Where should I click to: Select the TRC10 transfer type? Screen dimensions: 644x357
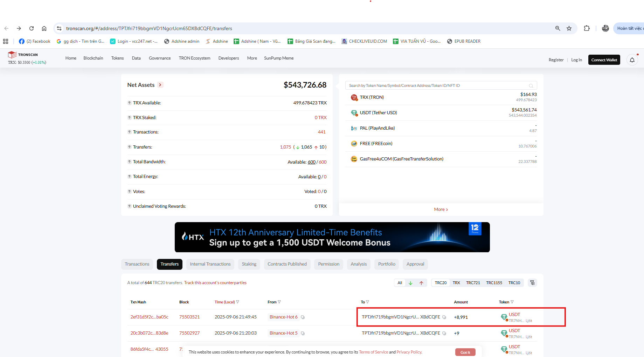tap(514, 283)
